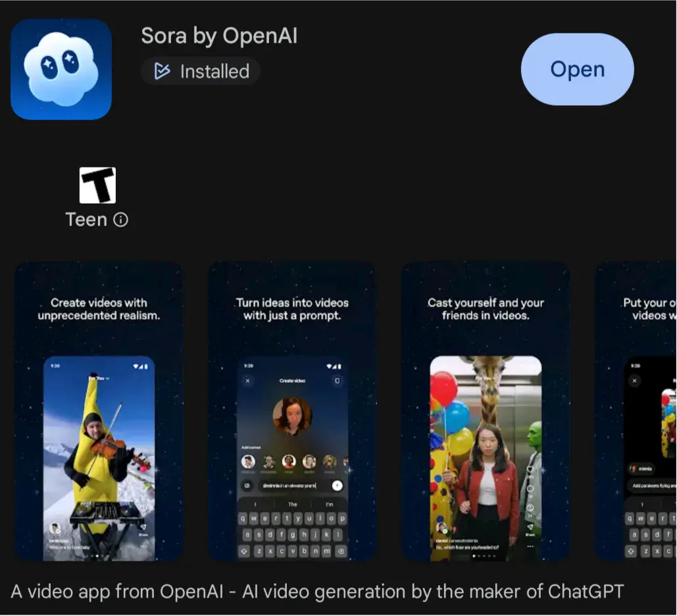Tap the Sora cloud app icon
This screenshot has width=677, height=616.
[x=61, y=70]
